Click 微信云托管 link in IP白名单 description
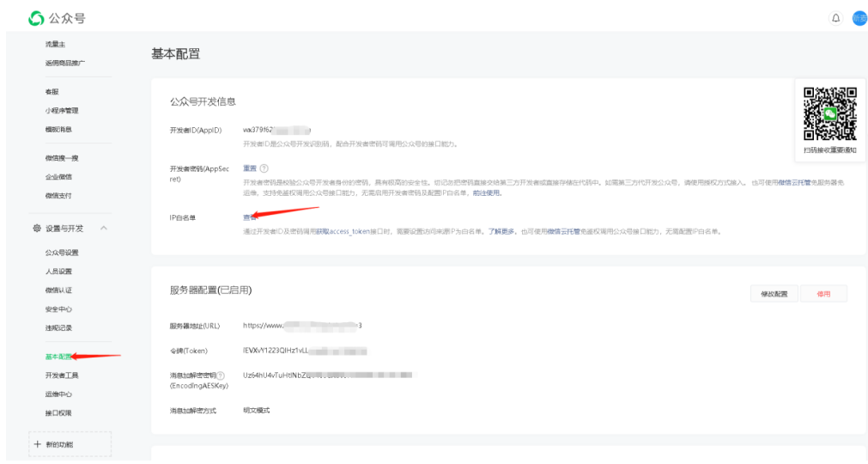868x464 pixels. 563,231
